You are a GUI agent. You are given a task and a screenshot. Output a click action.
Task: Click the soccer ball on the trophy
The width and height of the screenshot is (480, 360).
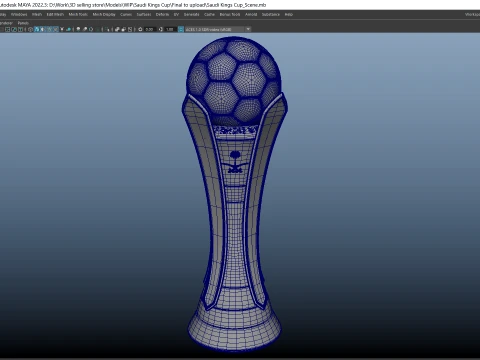(233, 81)
